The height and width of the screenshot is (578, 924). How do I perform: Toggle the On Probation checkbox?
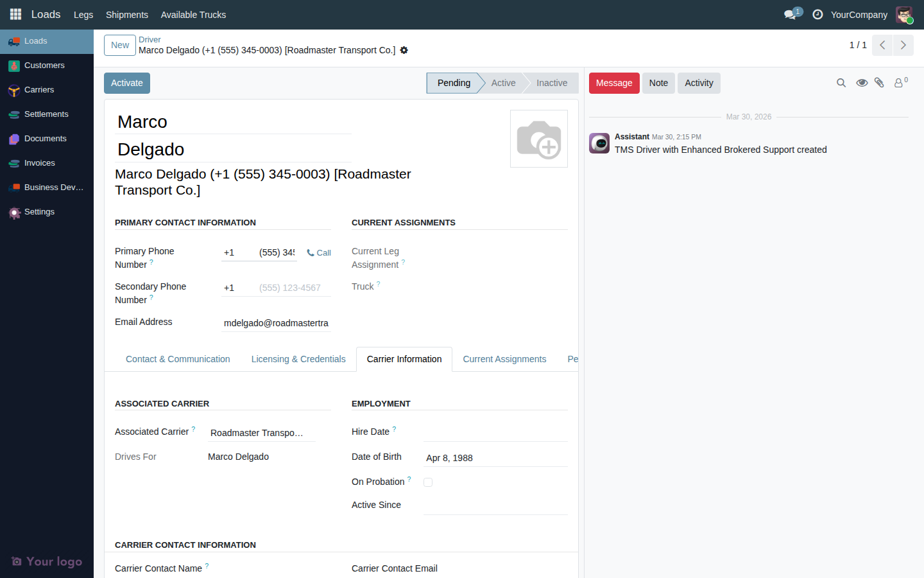coord(428,482)
